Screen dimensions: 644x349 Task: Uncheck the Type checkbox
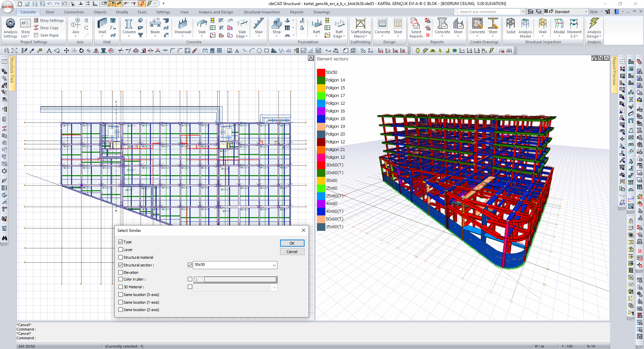[121, 242]
